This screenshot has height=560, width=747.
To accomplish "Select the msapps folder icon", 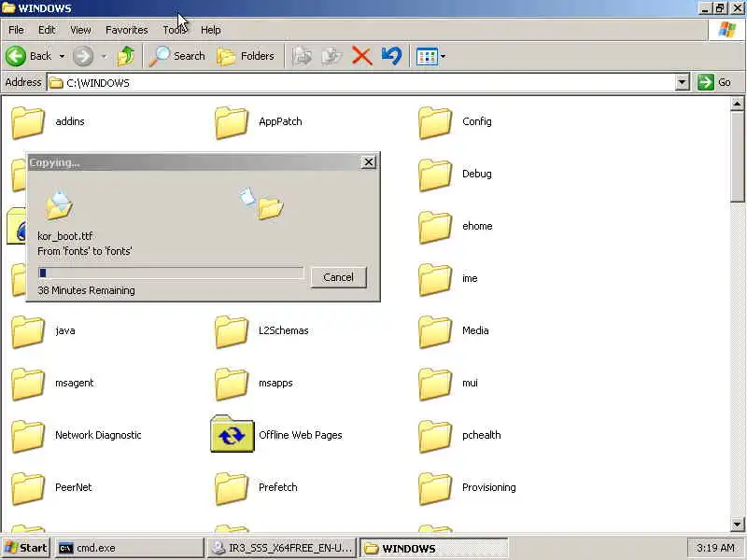I will (231, 384).
